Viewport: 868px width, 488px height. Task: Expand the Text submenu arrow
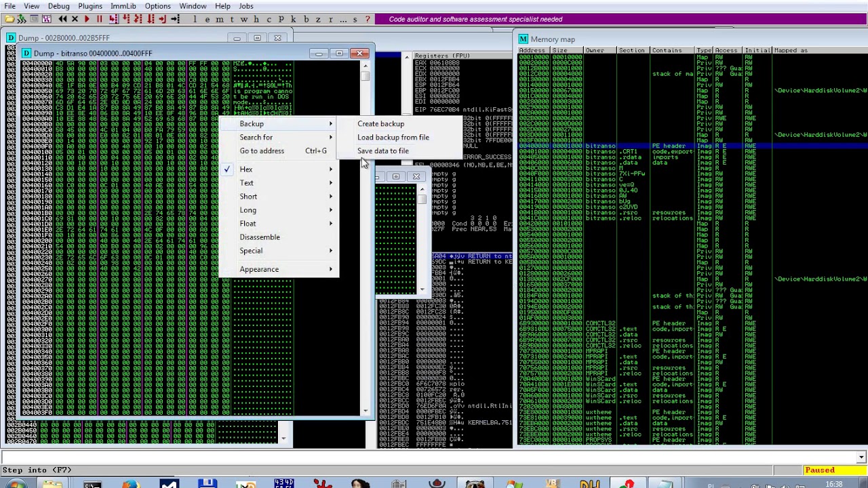click(331, 183)
